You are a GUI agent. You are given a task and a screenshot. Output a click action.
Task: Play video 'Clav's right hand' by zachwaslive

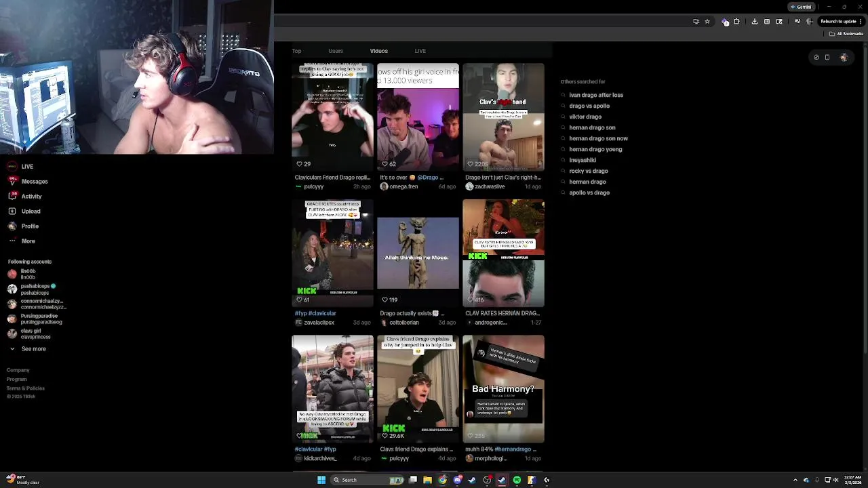[x=503, y=117]
